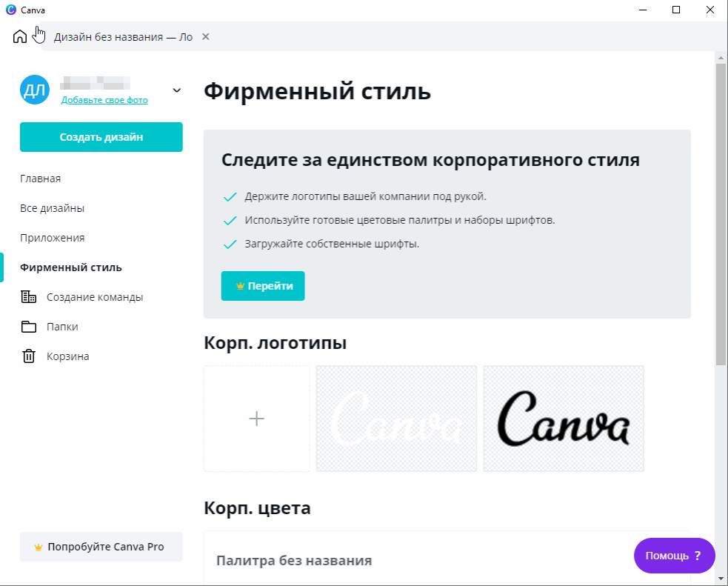Click the crown icon on 'Перейти' button
The width and height of the screenshot is (728, 586).
pos(240,286)
